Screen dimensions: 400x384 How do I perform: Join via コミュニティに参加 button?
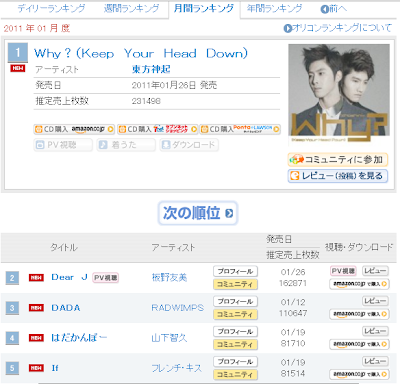338,160
